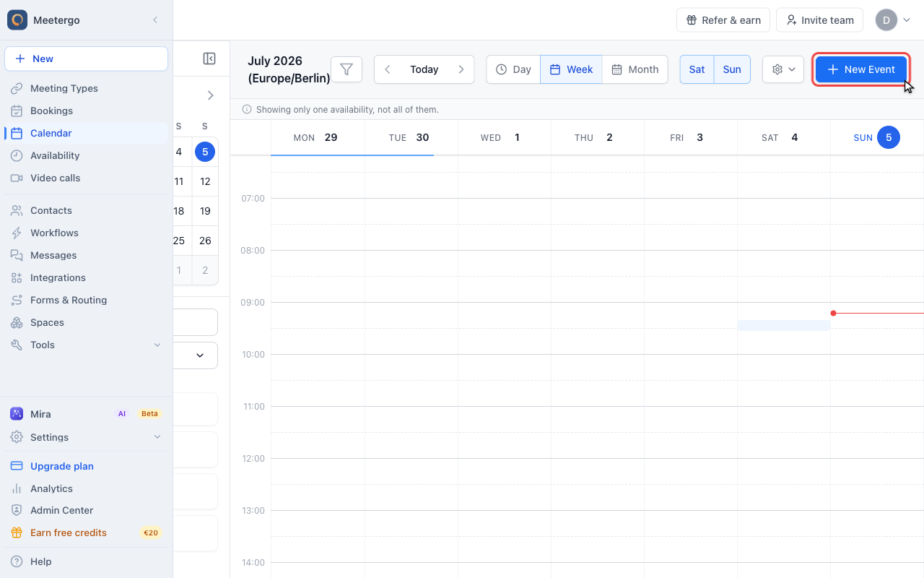
Task: Select date 12 in mini calendar
Action: [205, 181]
